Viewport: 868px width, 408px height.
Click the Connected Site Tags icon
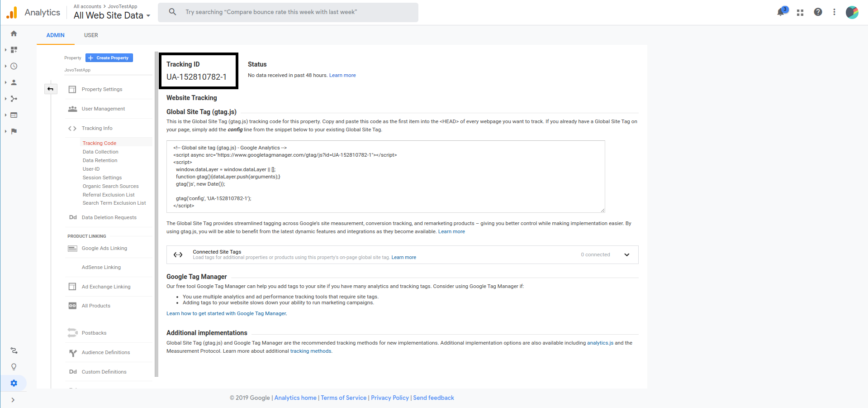pyautogui.click(x=178, y=254)
